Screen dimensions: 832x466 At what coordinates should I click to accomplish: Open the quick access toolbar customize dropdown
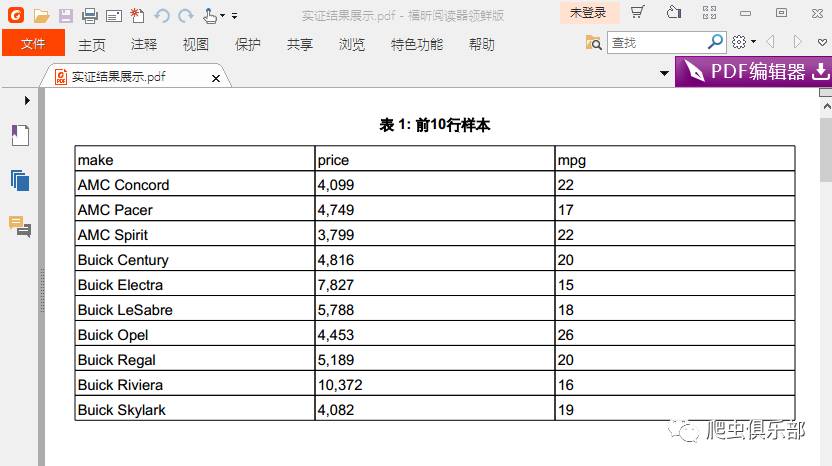click(235, 16)
